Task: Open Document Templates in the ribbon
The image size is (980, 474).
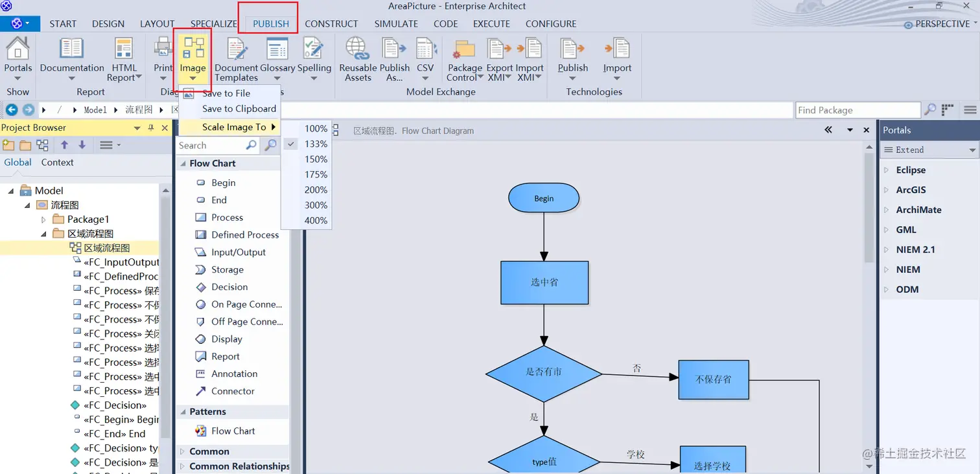Action: pos(237,59)
